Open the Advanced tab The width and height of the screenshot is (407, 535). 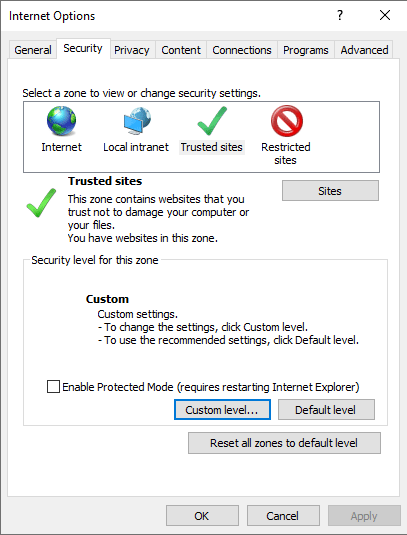click(364, 50)
